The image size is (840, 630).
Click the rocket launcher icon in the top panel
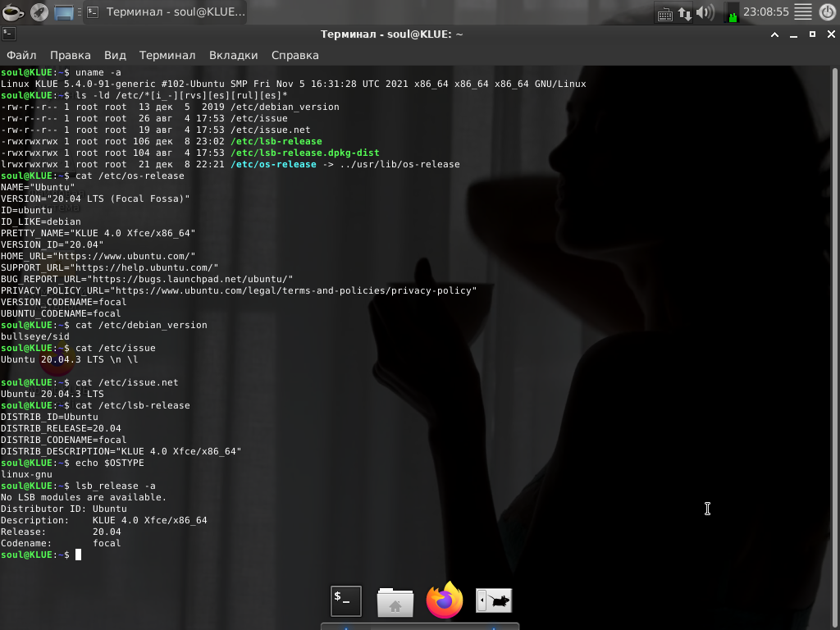(x=39, y=11)
